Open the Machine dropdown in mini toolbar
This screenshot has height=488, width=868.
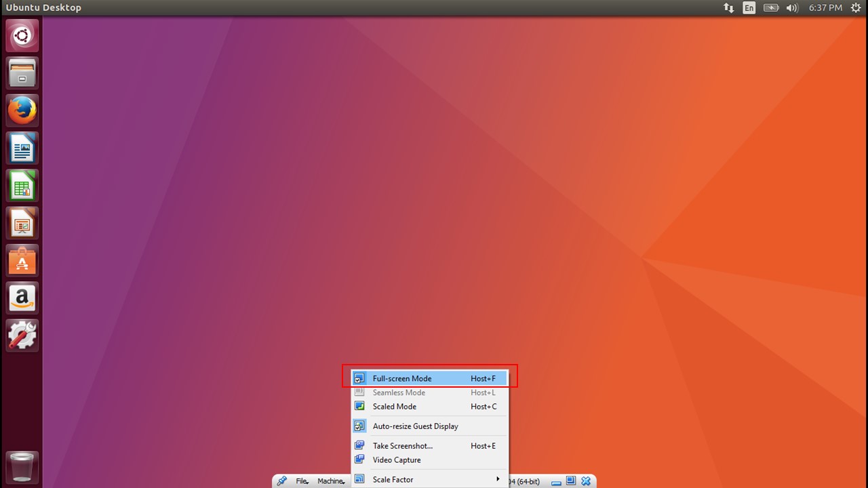pos(332,481)
